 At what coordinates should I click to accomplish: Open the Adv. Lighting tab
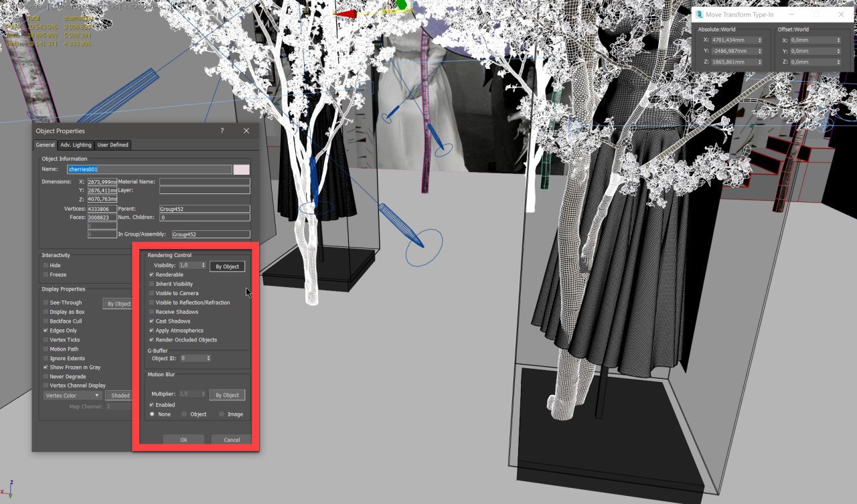[76, 145]
